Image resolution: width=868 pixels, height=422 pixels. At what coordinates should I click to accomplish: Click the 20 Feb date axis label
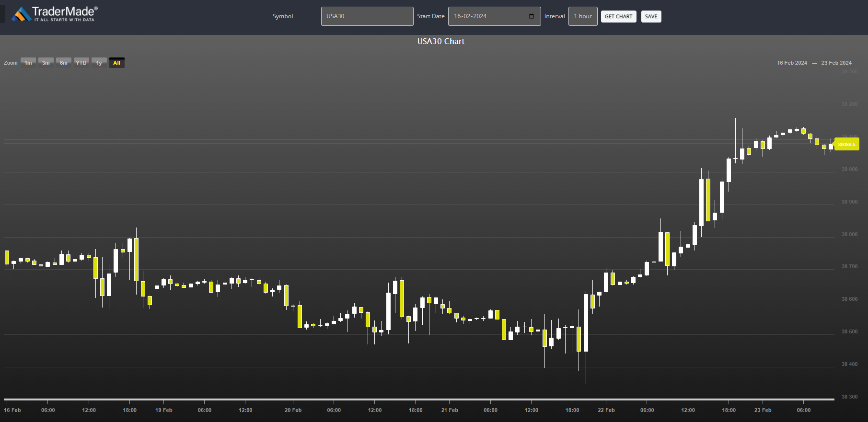point(293,410)
